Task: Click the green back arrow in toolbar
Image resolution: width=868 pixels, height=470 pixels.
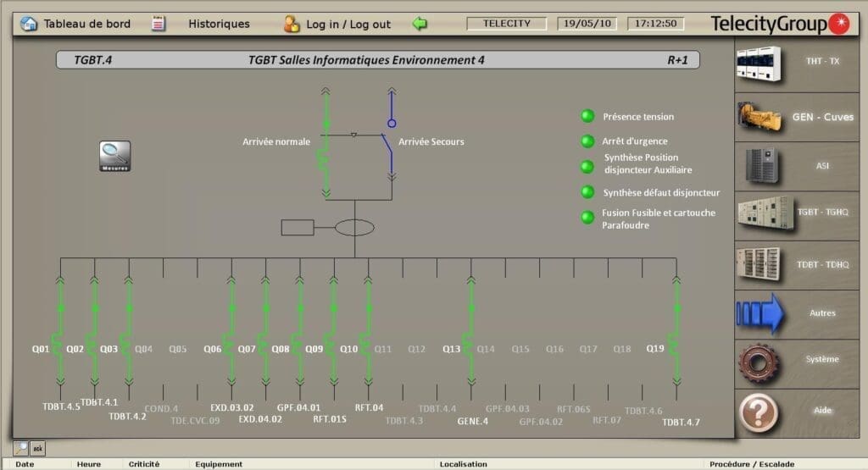Action: (x=420, y=24)
